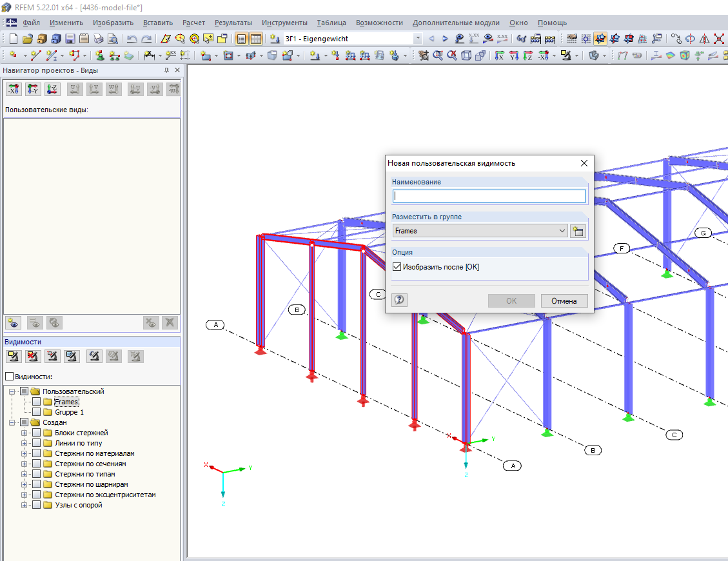Open the Вставить menu
Viewport: 728px width, 561px height.
tap(158, 23)
